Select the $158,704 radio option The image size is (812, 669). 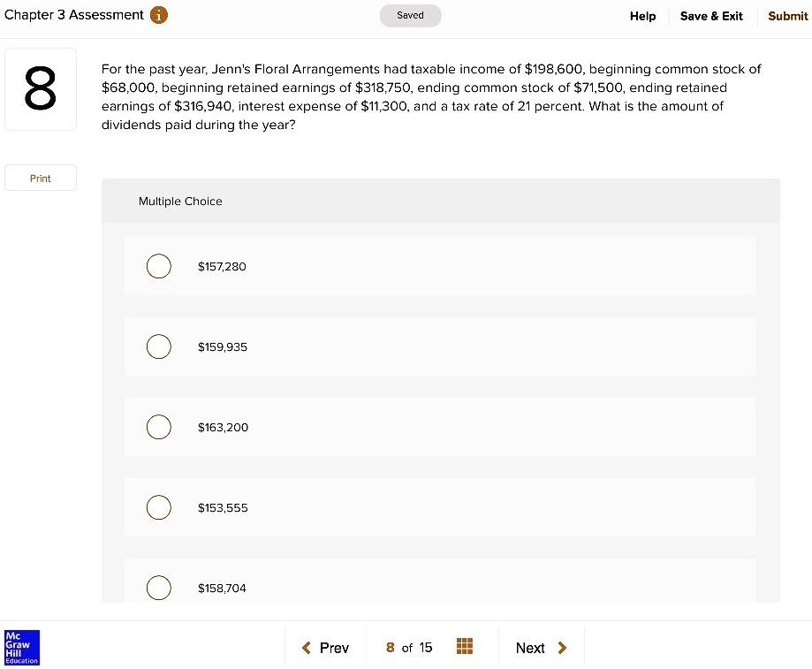click(159, 588)
